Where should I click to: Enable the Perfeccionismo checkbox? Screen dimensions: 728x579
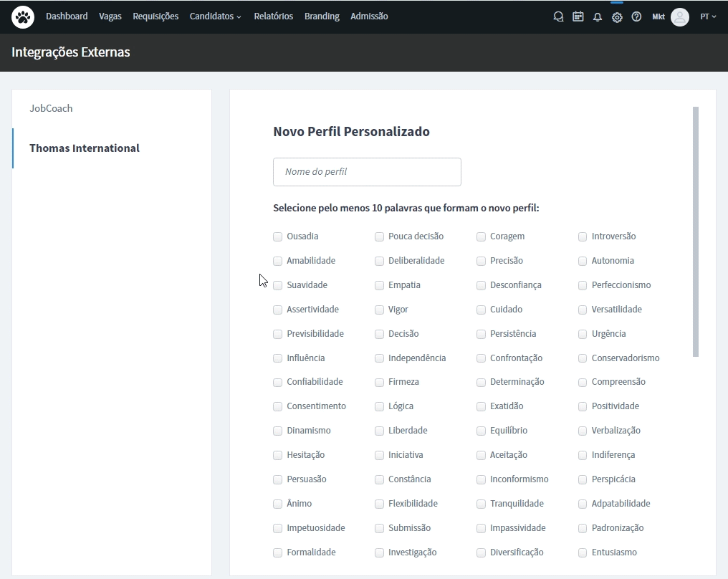[583, 285]
